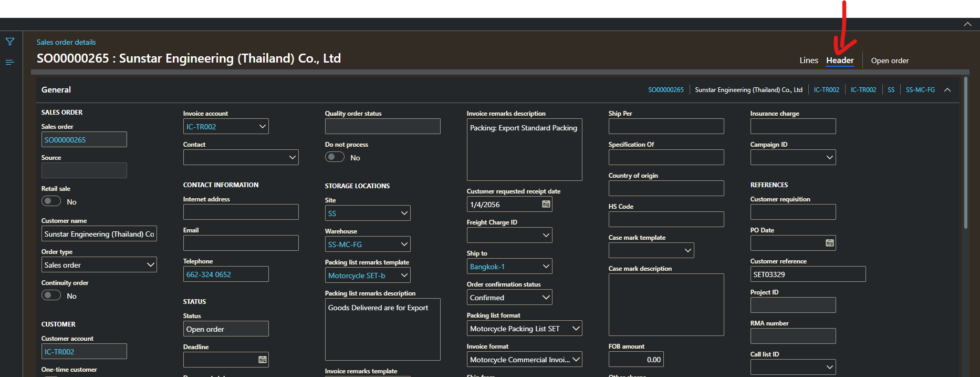Expand the Warehouse dropdown
Image resolution: width=980 pixels, height=377 pixels.
click(404, 244)
